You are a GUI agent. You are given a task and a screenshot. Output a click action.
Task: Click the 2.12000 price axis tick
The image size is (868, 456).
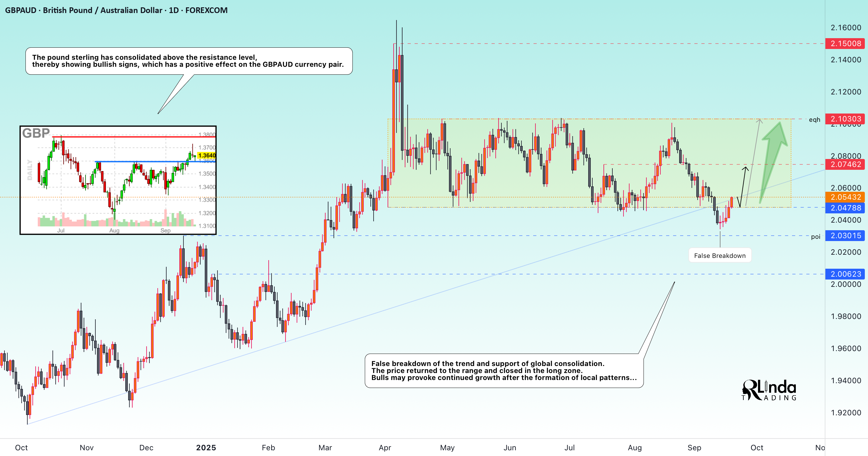pyautogui.click(x=846, y=92)
